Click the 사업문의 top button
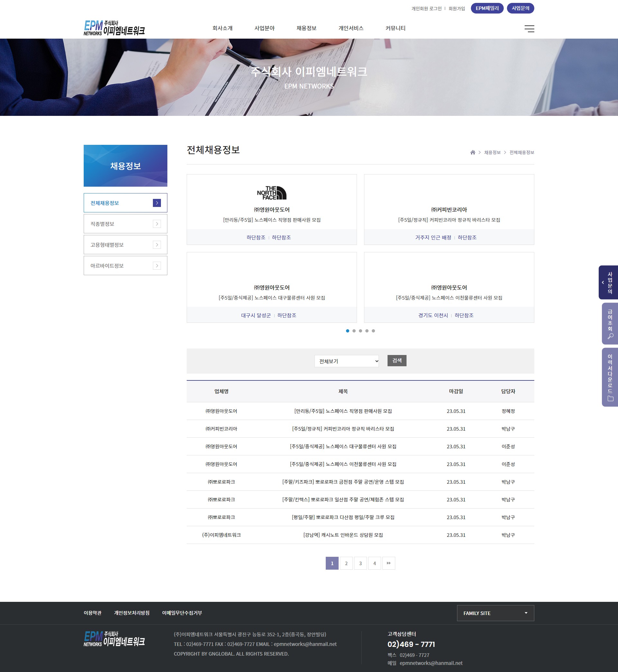 [520, 8]
